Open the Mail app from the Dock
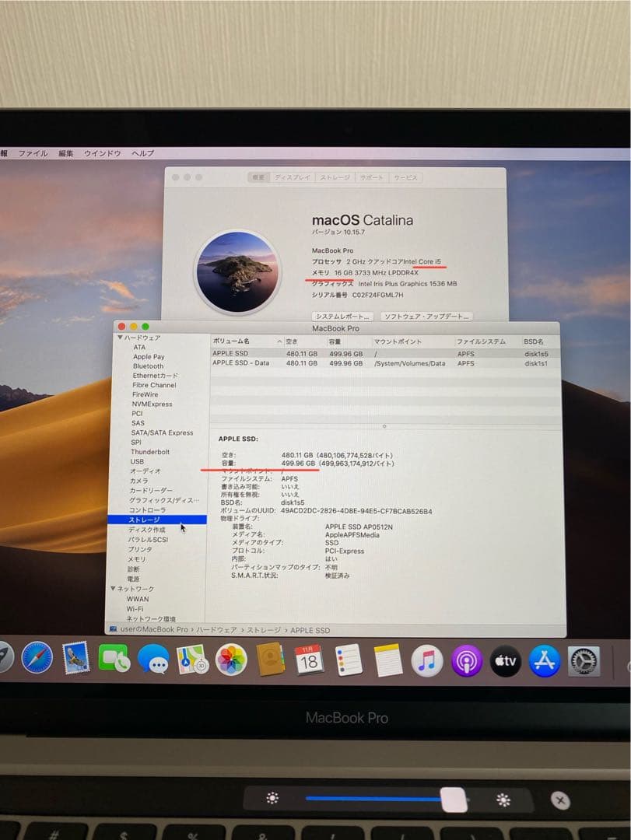Image resolution: width=631 pixels, height=840 pixels. [75, 660]
